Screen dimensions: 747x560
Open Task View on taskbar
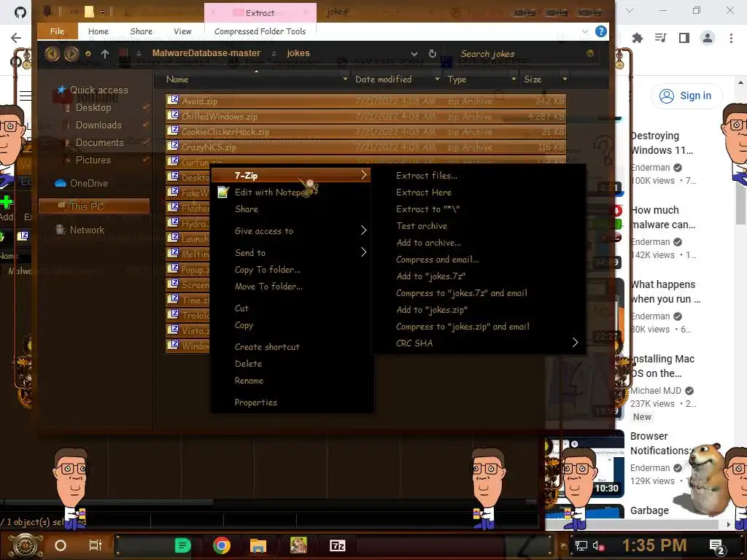96,545
